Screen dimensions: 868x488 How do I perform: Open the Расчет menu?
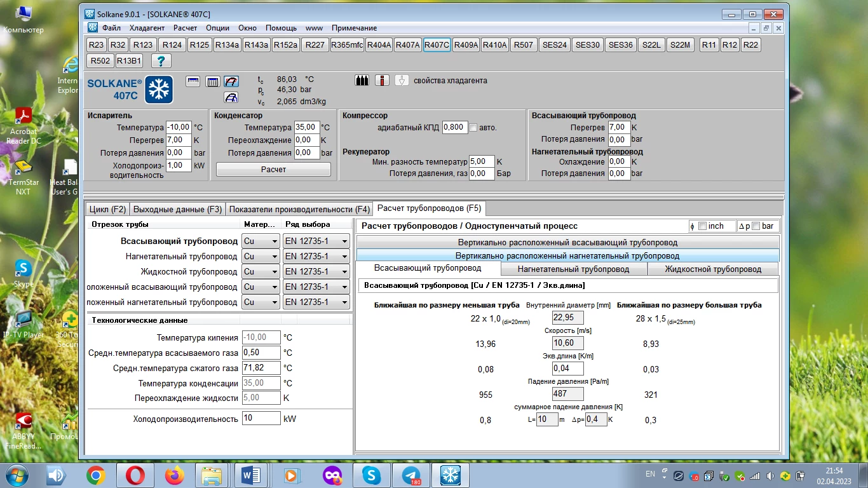(x=185, y=28)
